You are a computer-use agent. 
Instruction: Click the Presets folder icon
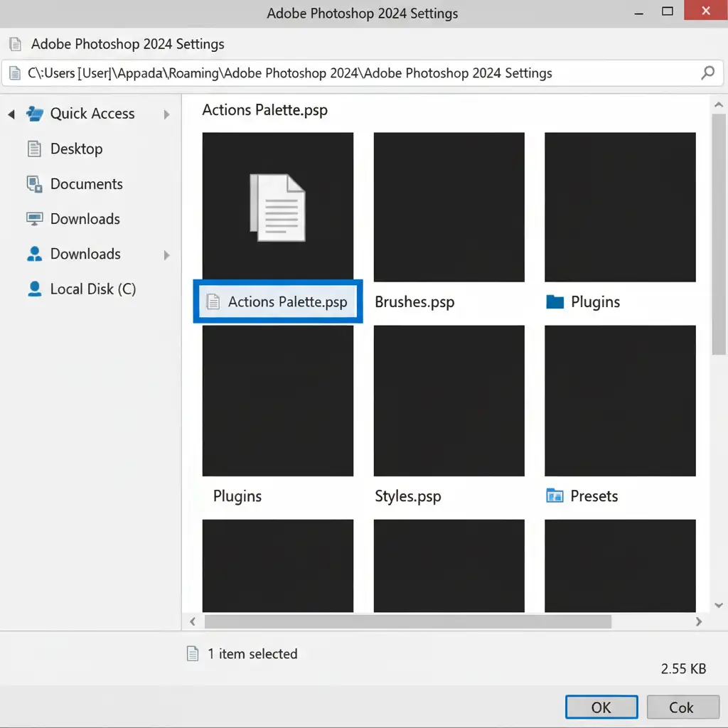pyautogui.click(x=555, y=496)
